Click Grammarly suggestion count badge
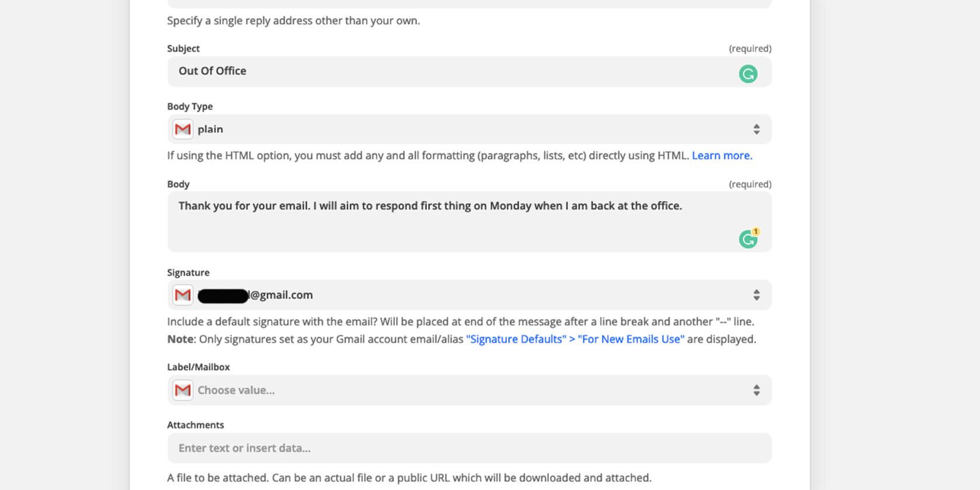 pyautogui.click(x=755, y=232)
